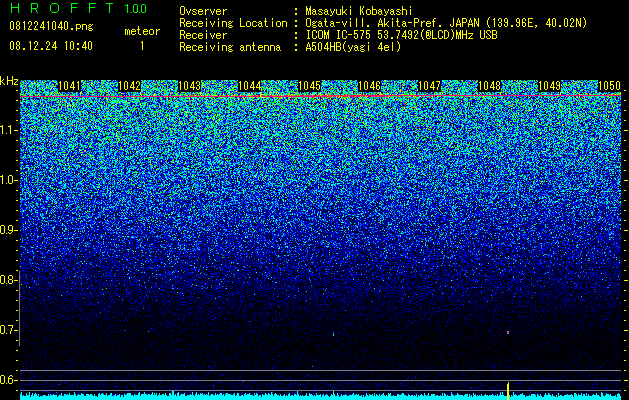
Task: Click the meteor count label
Action: click(142, 31)
